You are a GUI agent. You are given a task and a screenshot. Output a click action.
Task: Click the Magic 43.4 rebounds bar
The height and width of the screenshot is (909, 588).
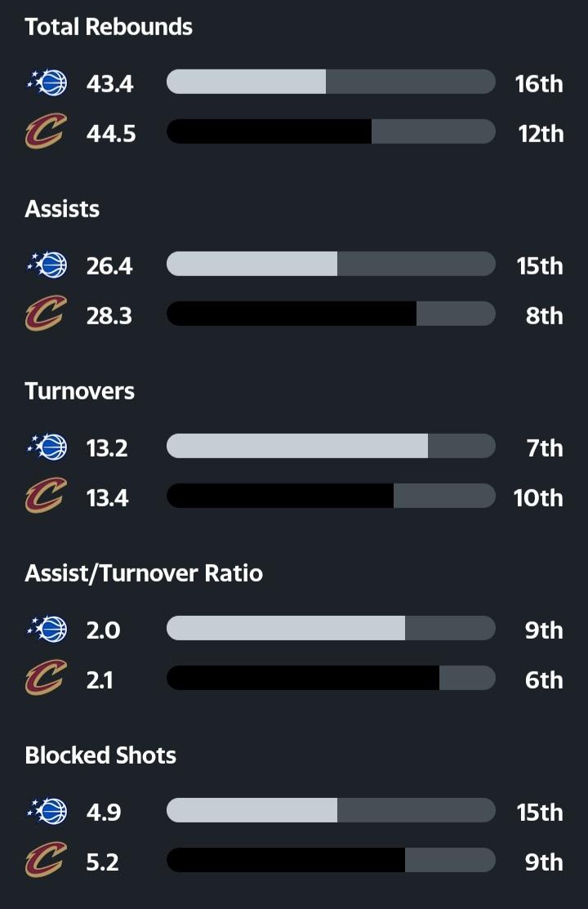331,82
